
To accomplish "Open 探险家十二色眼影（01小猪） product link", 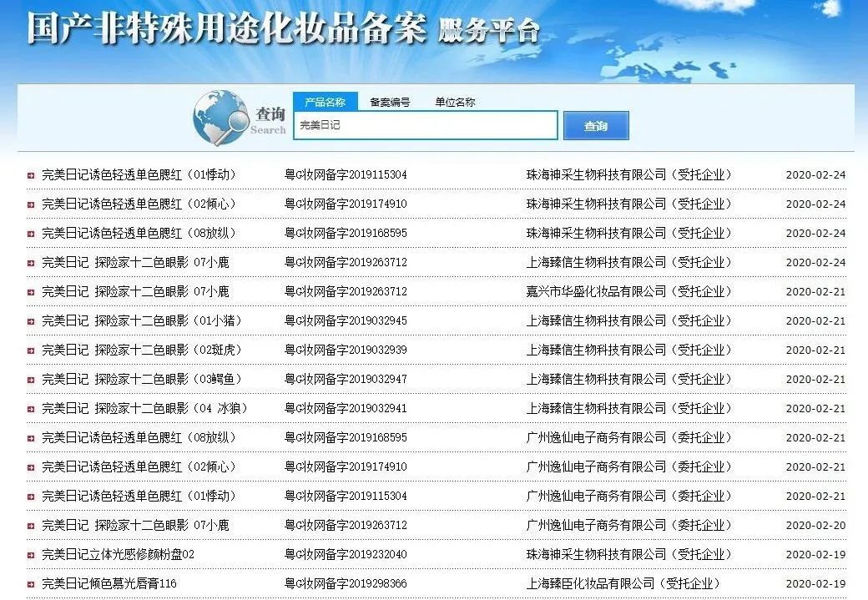I will (142, 320).
